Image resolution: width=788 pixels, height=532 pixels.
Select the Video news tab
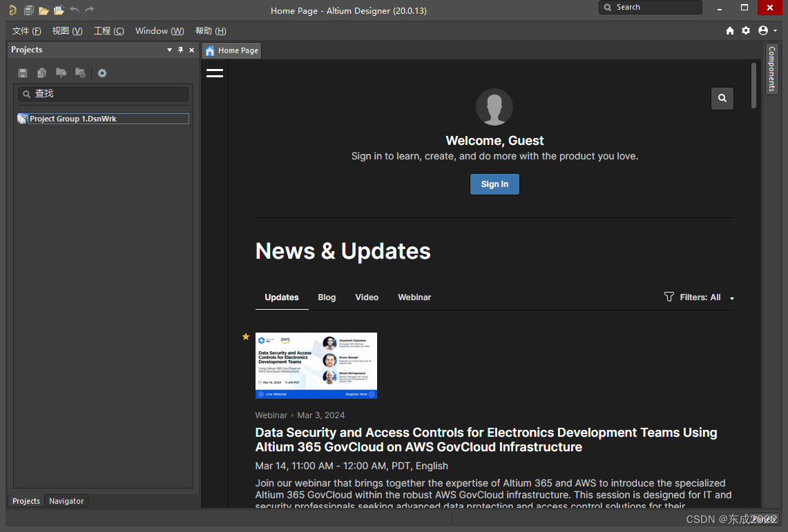(x=367, y=297)
